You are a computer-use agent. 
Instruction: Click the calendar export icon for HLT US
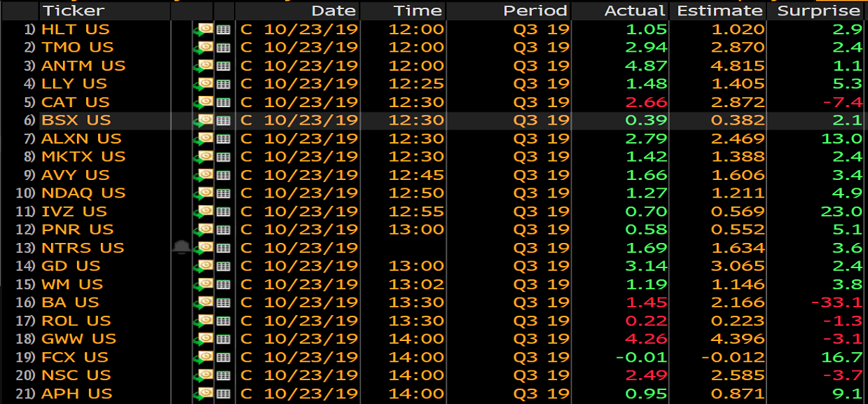204,29
